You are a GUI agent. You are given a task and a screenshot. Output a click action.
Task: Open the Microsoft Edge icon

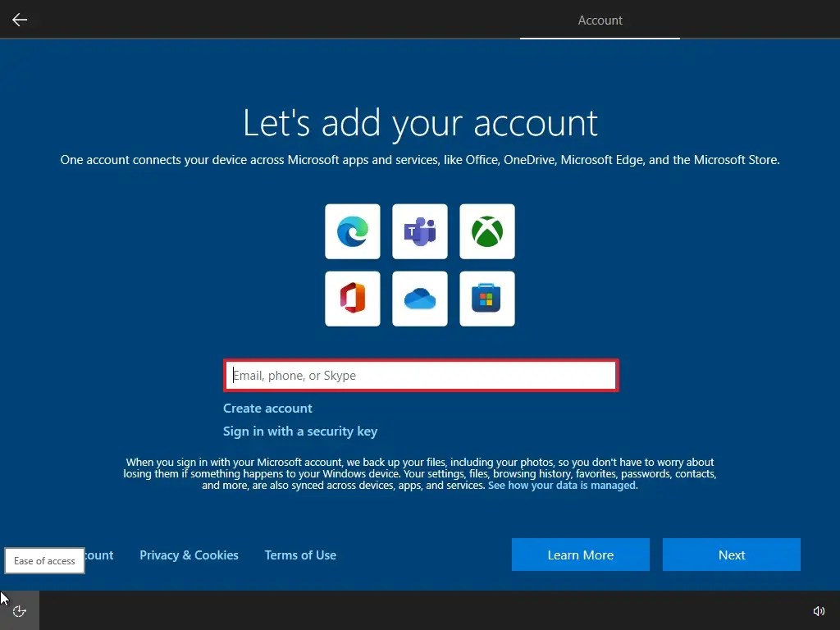point(352,231)
